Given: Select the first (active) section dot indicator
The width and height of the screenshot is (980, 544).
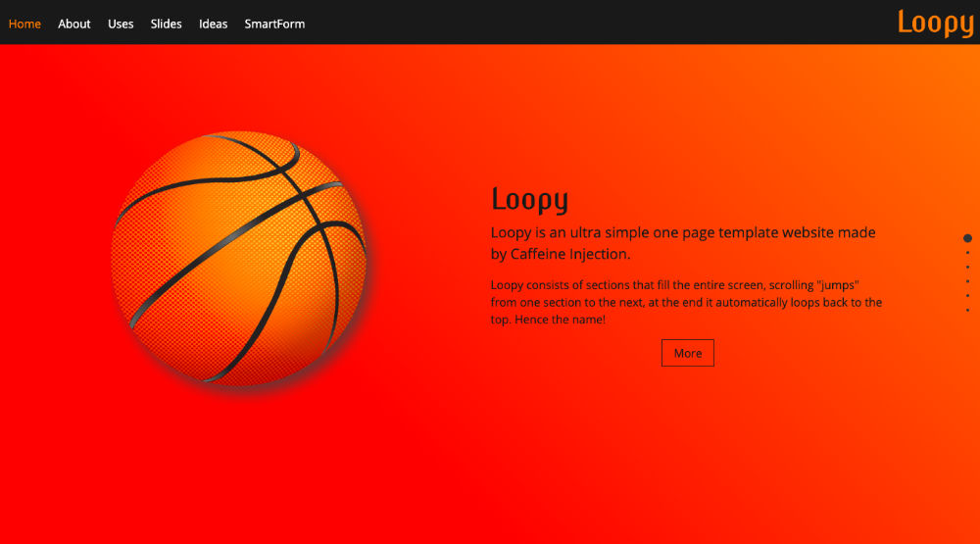Looking at the screenshot, I should click(967, 238).
